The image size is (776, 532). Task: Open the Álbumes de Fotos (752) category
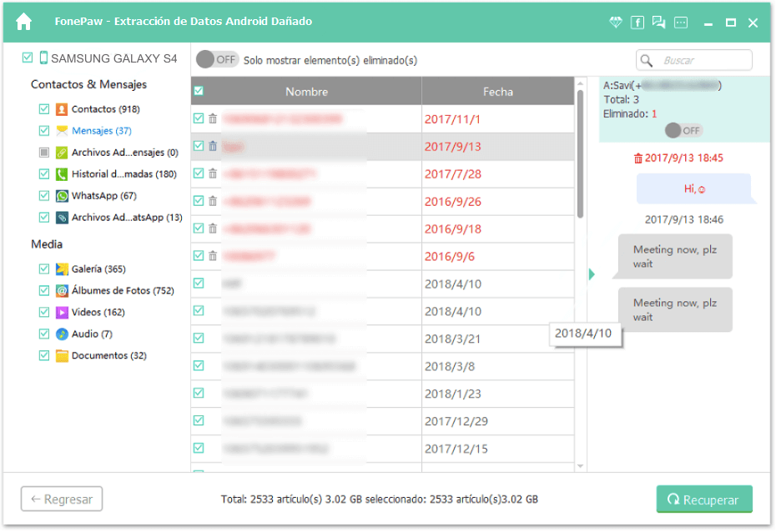(123, 291)
